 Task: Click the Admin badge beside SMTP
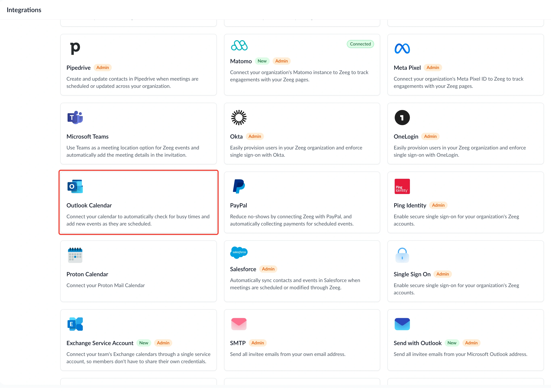pyautogui.click(x=258, y=343)
